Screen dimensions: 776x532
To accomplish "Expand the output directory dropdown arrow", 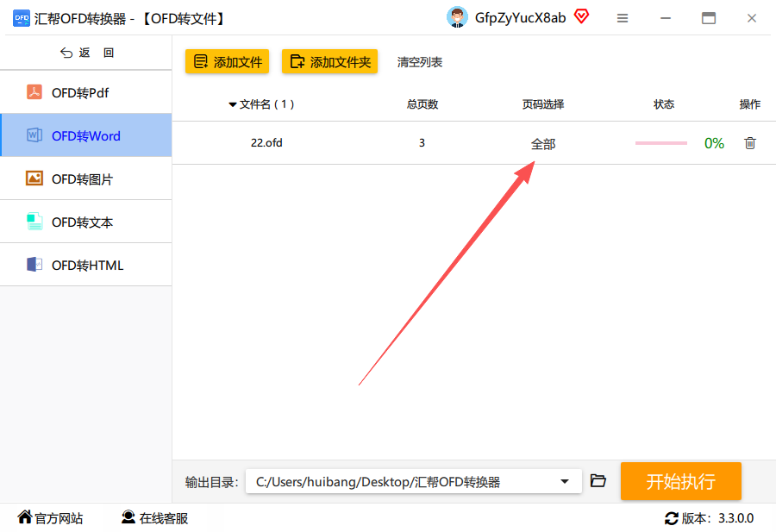I will (x=564, y=481).
